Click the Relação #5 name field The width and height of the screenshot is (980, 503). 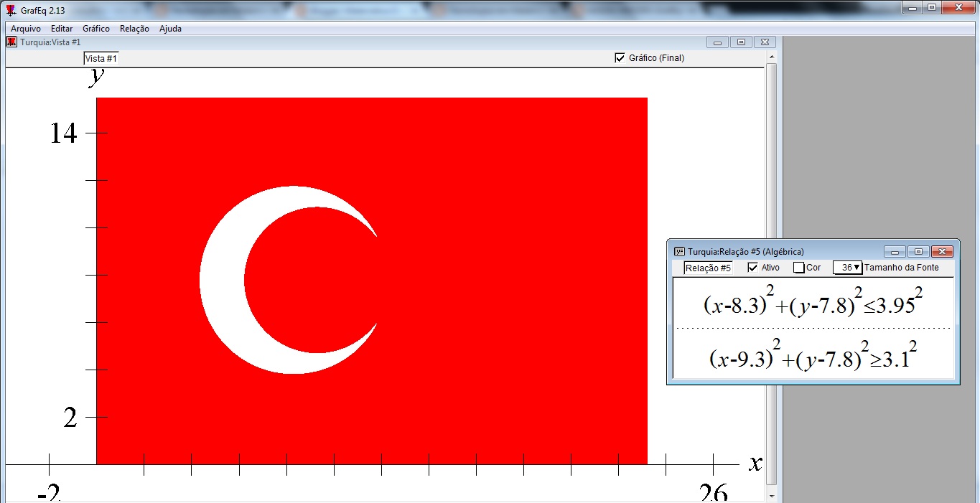point(708,268)
